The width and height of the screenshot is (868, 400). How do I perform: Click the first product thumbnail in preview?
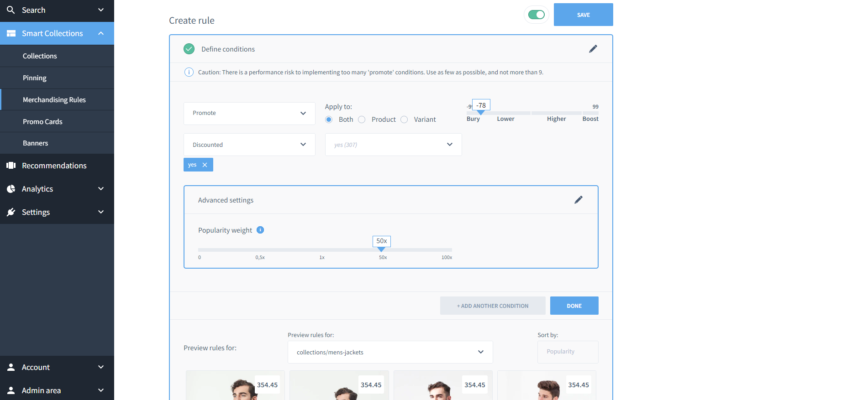(x=235, y=385)
